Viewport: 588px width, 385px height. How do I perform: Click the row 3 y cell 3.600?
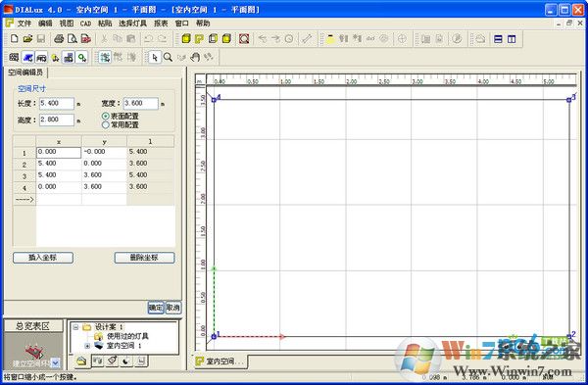coord(104,175)
